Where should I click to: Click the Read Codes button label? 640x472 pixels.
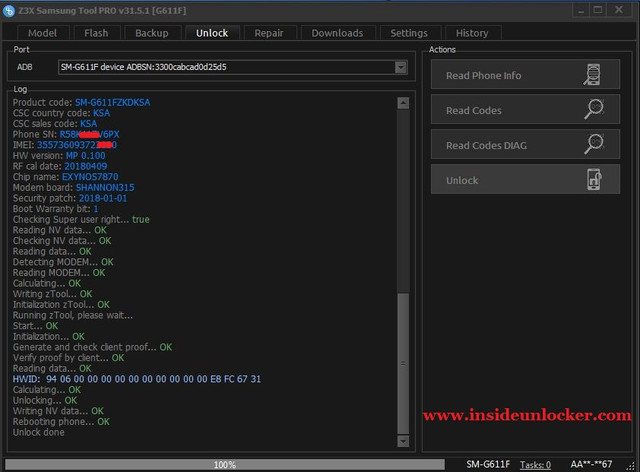474,111
